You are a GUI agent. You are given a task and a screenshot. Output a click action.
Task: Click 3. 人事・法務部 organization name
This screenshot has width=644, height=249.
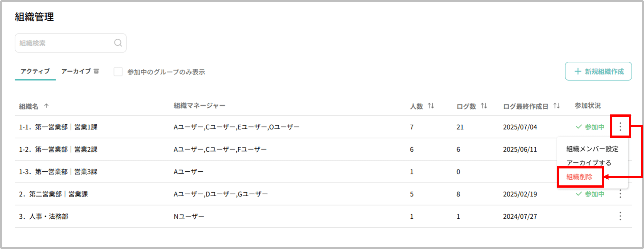click(x=43, y=216)
